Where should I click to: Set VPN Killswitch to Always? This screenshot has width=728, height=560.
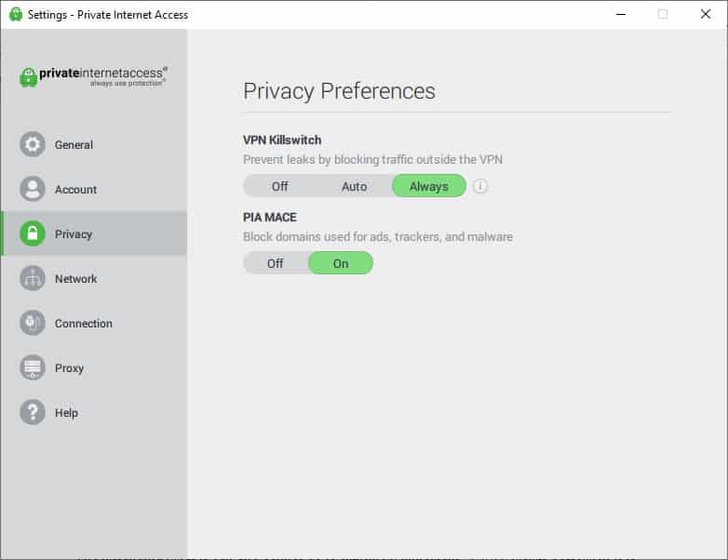click(x=429, y=186)
